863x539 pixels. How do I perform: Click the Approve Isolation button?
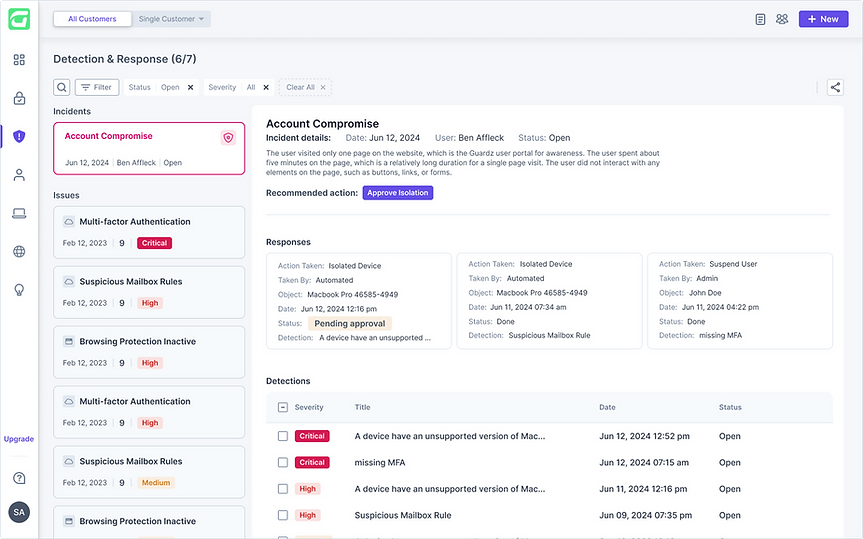(397, 193)
